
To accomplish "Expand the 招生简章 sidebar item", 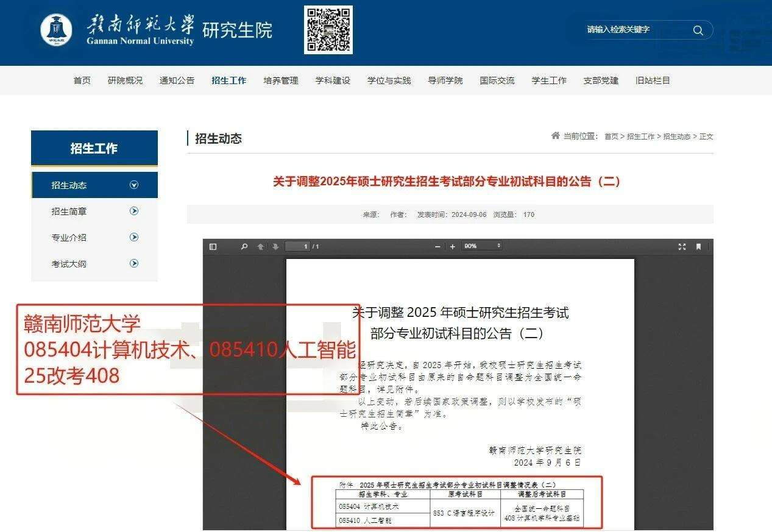I will 134,211.
